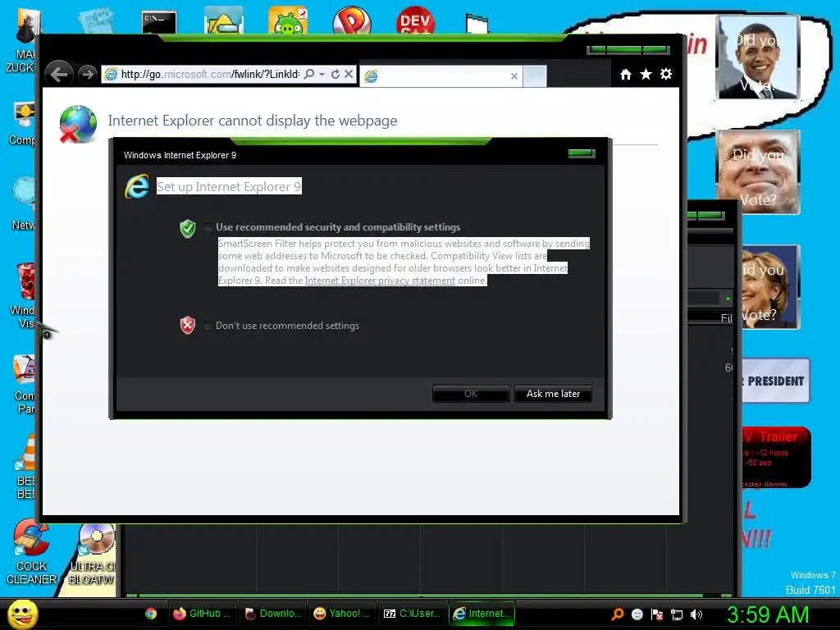Click the Internet Explorer forward arrow
840x630 pixels.
point(87,75)
